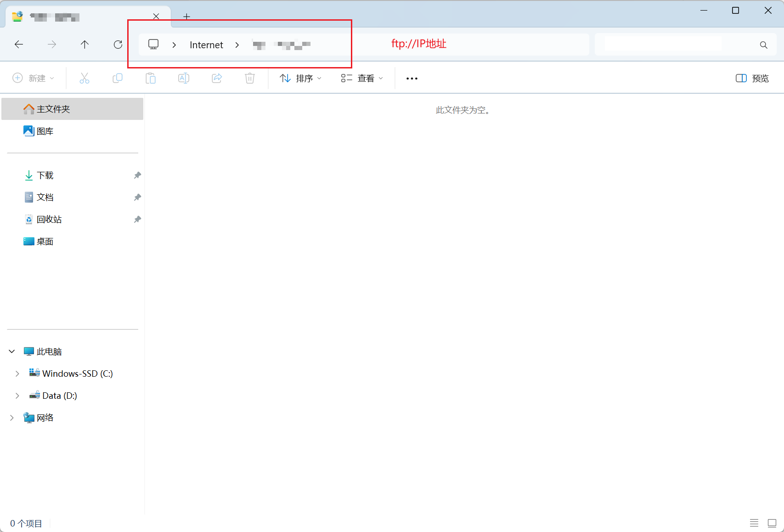The width and height of the screenshot is (784, 532).
Task: Select 网络 in navigation pane
Action: click(45, 418)
